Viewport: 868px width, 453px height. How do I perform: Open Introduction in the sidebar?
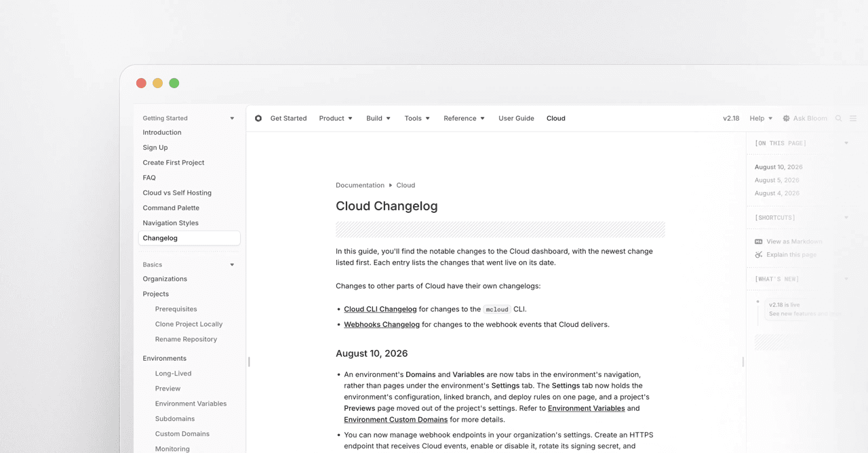click(162, 132)
